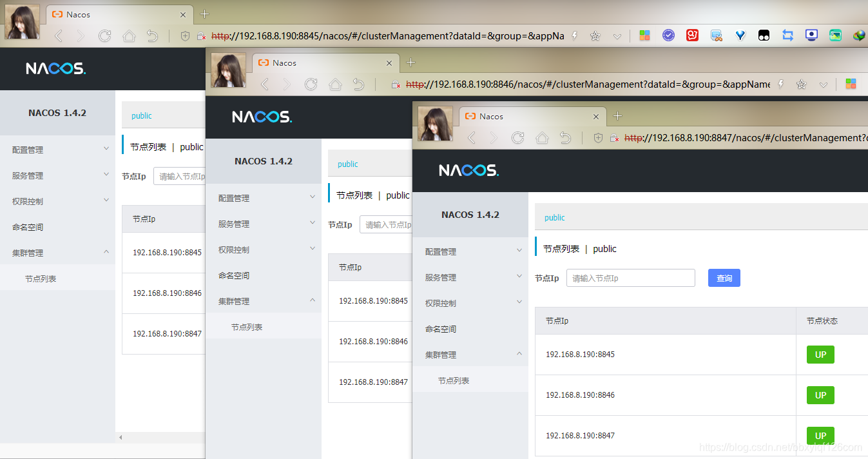Click the black square extension icon
The width and height of the screenshot is (868, 459).
(764, 35)
